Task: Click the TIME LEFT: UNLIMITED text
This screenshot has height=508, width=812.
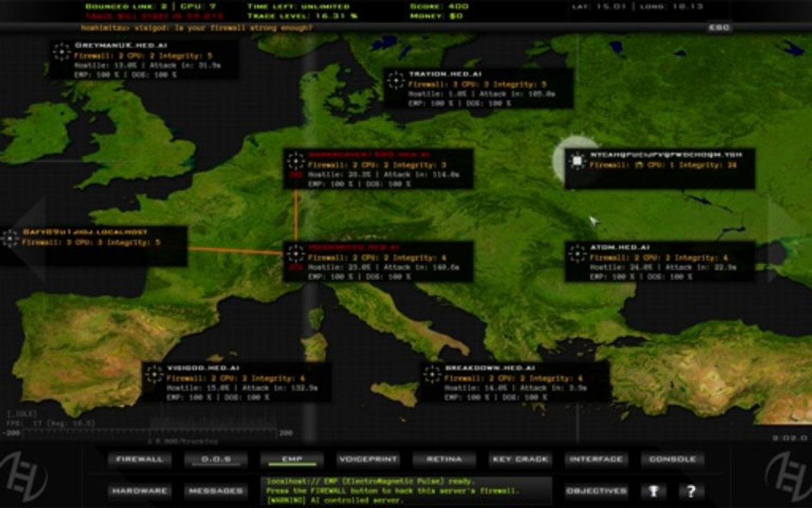Action: click(298, 6)
